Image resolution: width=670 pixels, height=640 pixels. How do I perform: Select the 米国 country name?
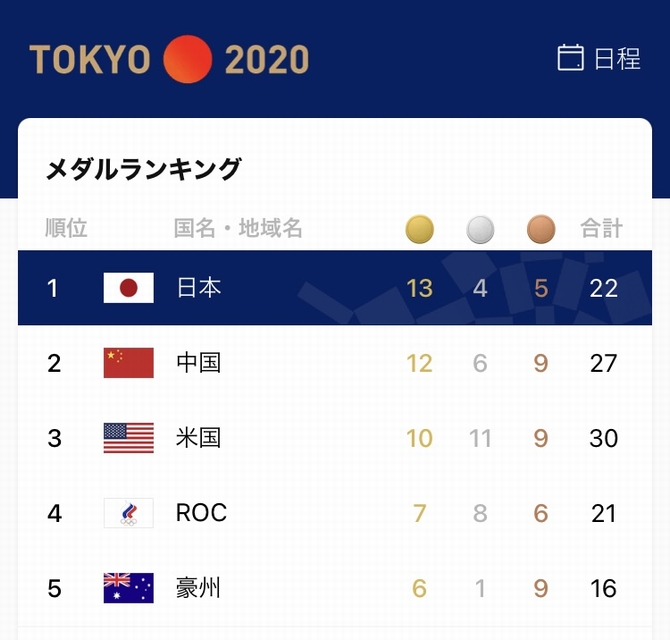point(198,438)
